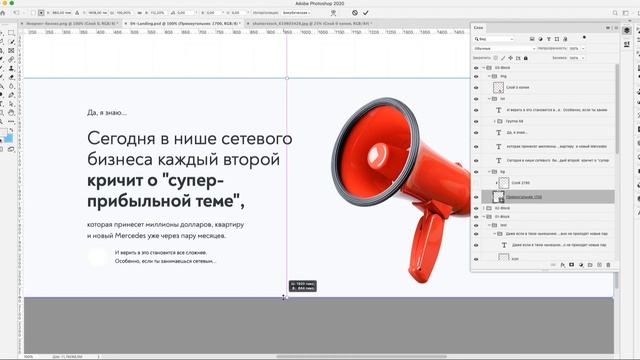
Task: Hide the Слой 3 копия layer
Action: (476, 87)
